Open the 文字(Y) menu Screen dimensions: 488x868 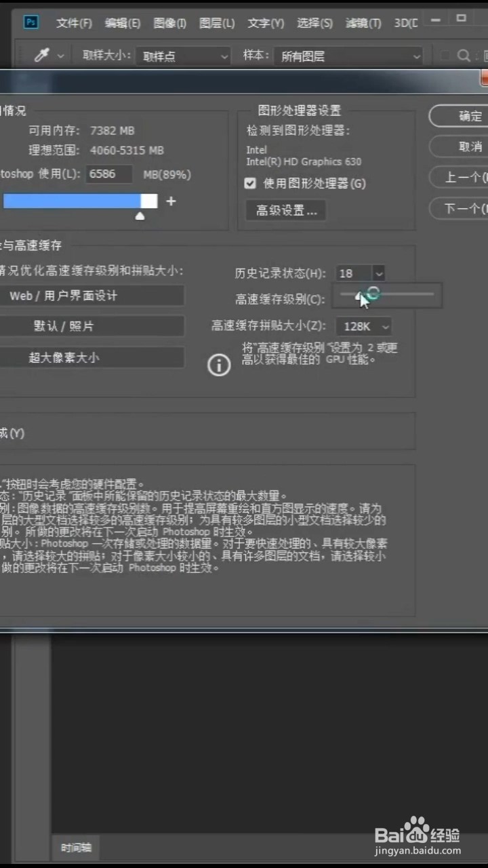(266, 23)
